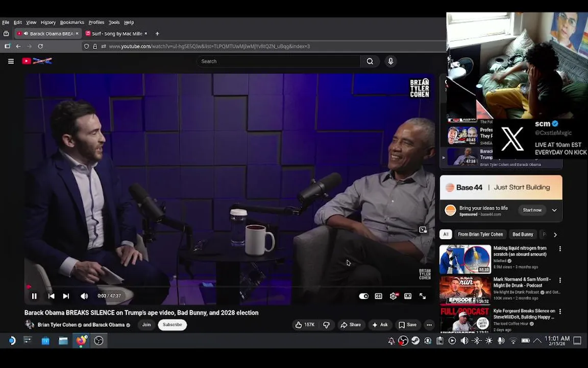
Task: Select the All filter chip
Action: [x=446, y=234]
